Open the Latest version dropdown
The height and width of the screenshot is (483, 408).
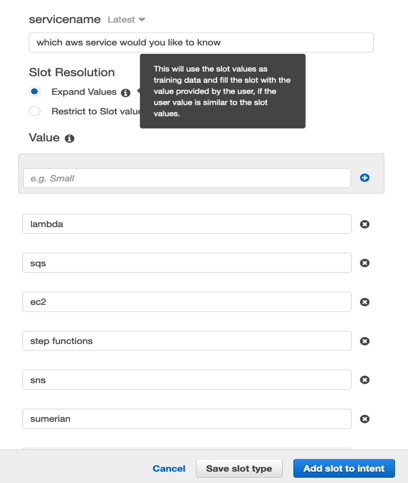tap(126, 20)
